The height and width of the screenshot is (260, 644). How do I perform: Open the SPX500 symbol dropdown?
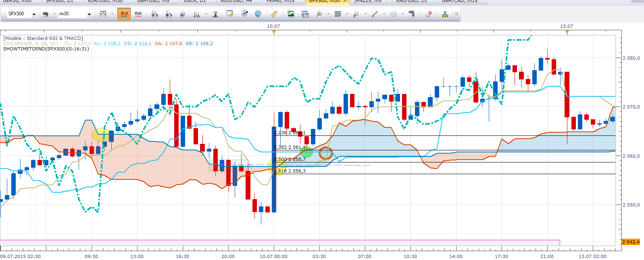34,15
